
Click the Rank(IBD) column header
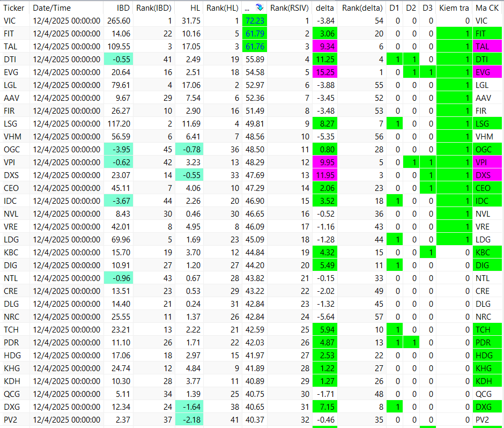click(154, 8)
